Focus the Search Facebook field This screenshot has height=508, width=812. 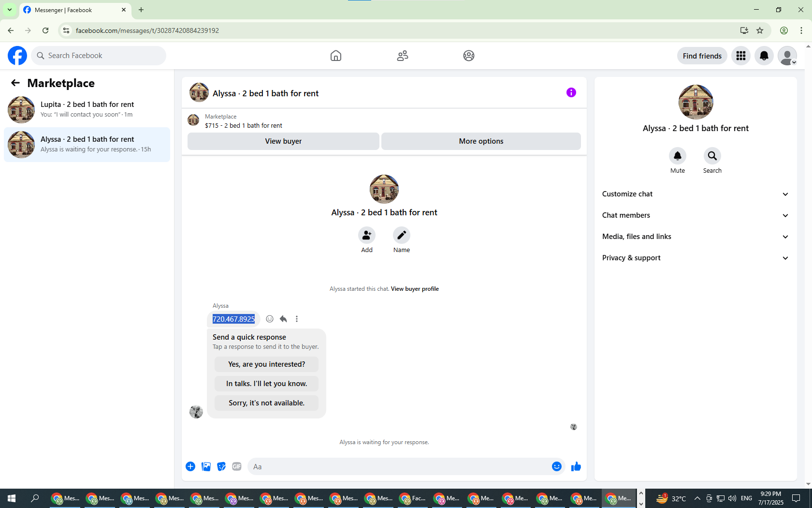(x=99, y=56)
